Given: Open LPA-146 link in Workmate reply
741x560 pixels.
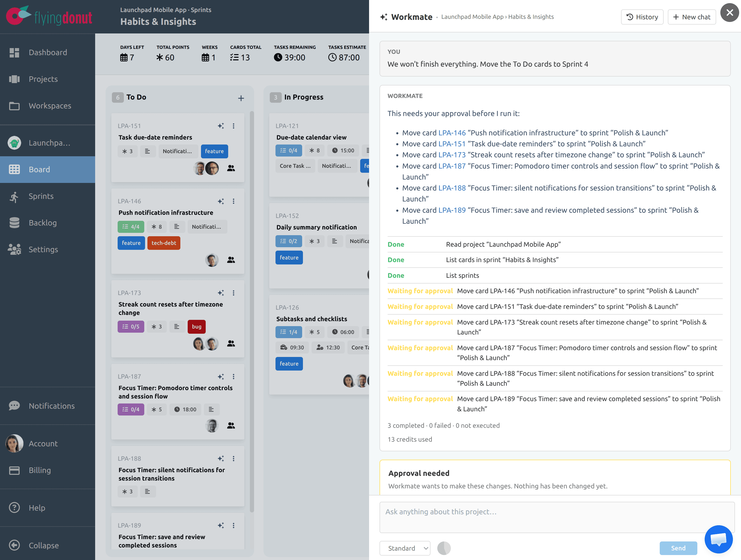Looking at the screenshot, I should [x=452, y=133].
